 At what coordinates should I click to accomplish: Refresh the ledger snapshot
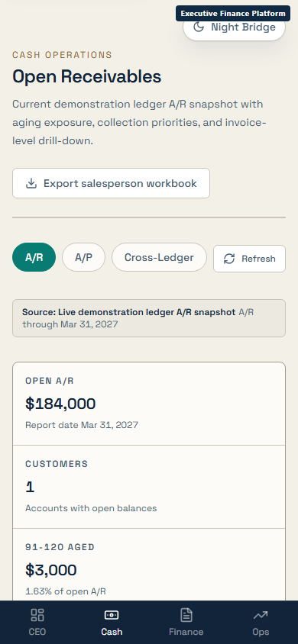point(249,259)
